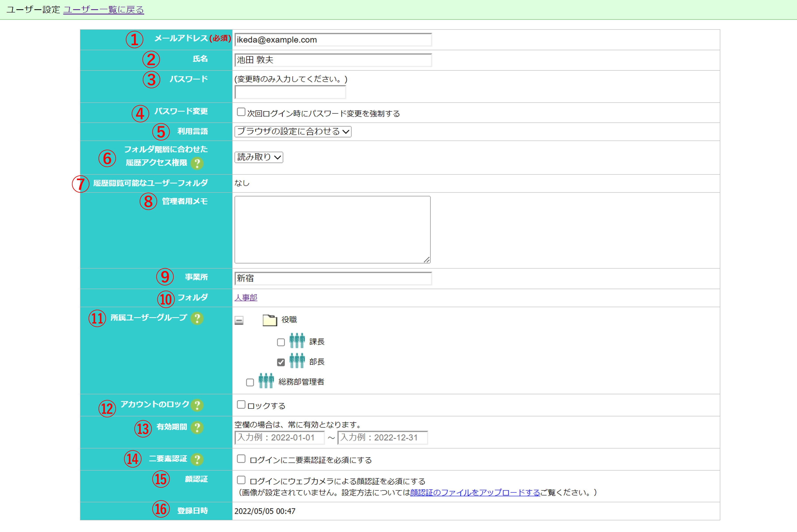Check the 課長 group checkbox
This screenshot has width=797, height=532.
click(x=281, y=342)
